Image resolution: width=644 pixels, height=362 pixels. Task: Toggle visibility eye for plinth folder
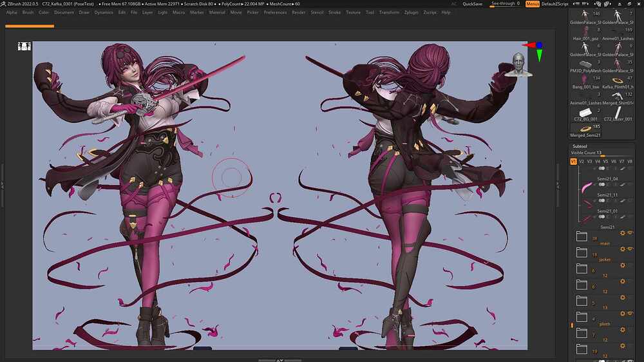point(630,314)
